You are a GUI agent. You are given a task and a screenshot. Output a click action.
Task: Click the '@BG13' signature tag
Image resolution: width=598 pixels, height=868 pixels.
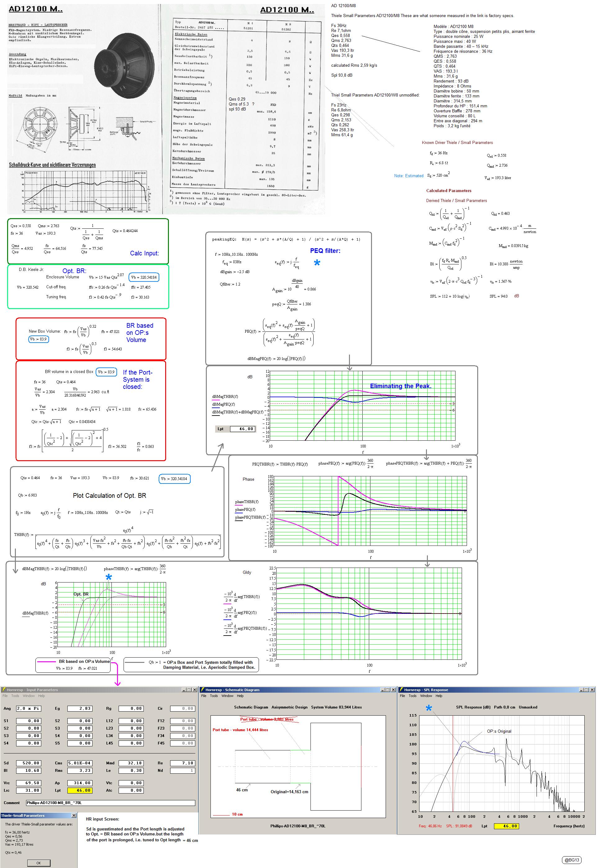(572, 860)
